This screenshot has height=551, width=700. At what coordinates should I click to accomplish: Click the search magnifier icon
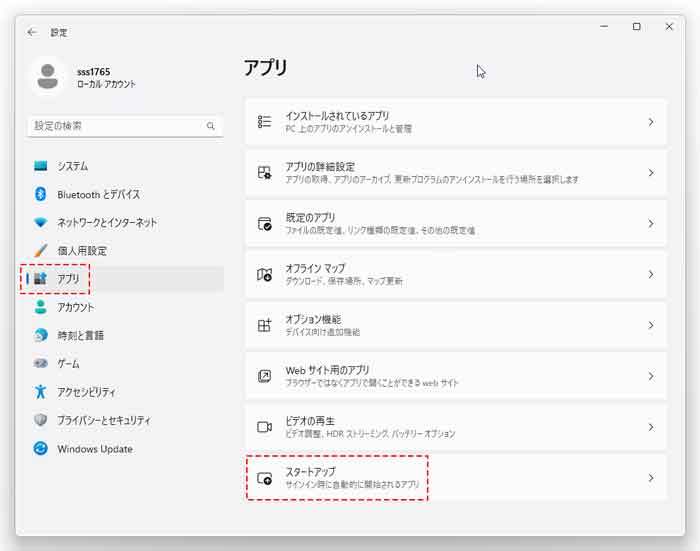click(x=211, y=126)
